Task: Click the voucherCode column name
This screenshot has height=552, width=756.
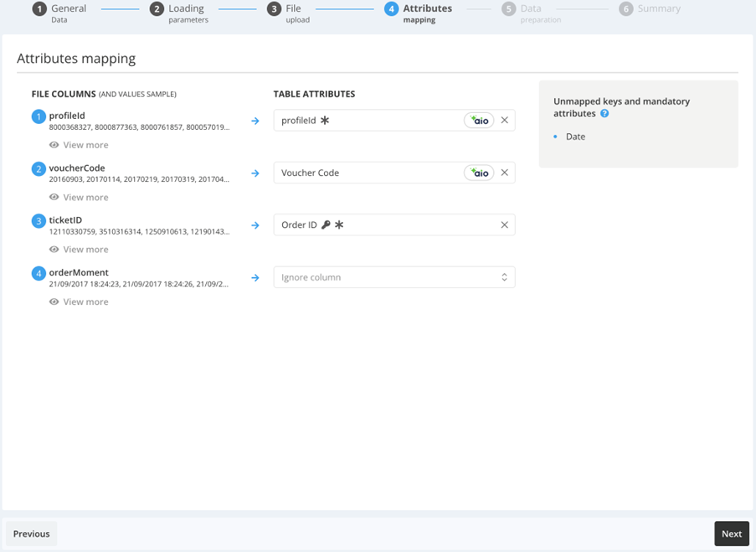Action: pyautogui.click(x=77, y=168)
